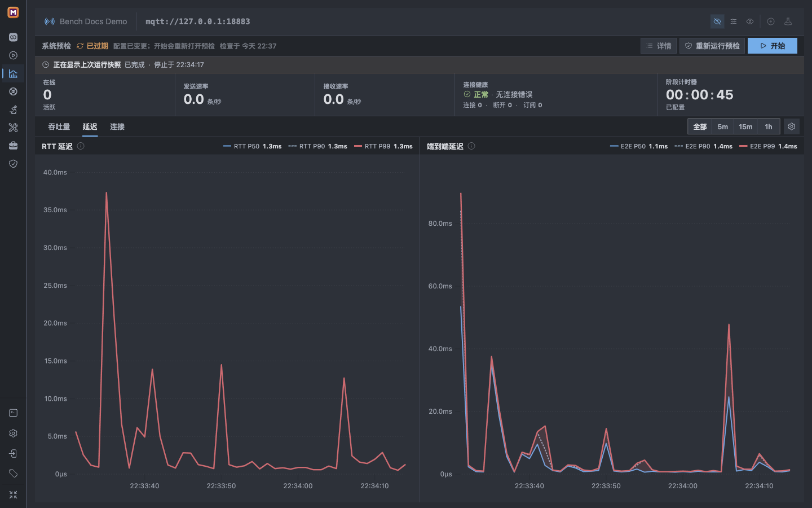The width and height of the screenshot is (812, 508).
Task: Click the orange M app logo
Action: pyautogui.click(x=13, y=12)
